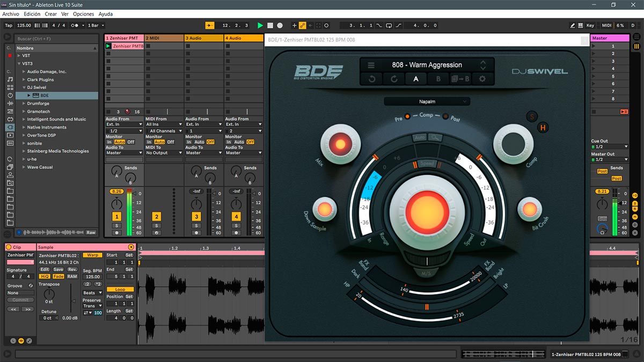Click the Stop button in transport bar

click(x=270, y=25)
